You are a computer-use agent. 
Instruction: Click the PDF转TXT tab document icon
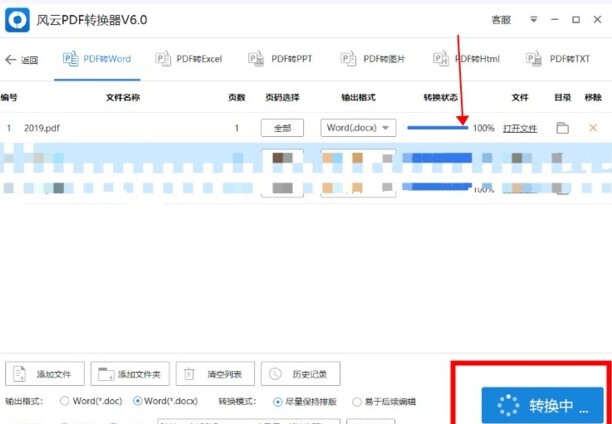(534, 59)
